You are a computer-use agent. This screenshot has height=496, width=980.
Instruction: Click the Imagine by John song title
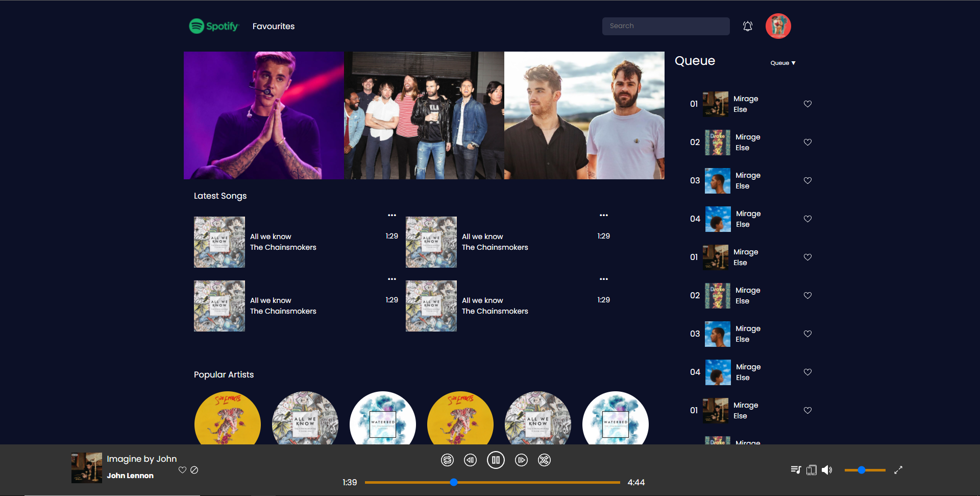[x=142, y=459]
